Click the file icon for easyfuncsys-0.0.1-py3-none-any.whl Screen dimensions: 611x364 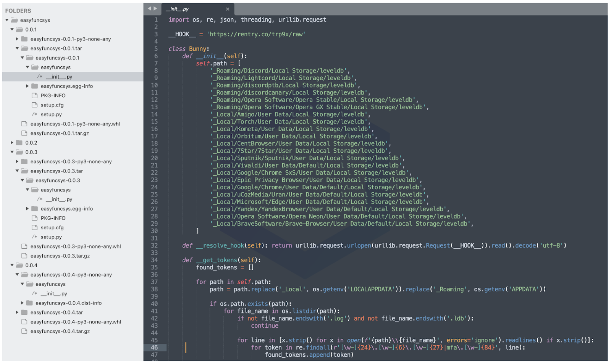24,124
